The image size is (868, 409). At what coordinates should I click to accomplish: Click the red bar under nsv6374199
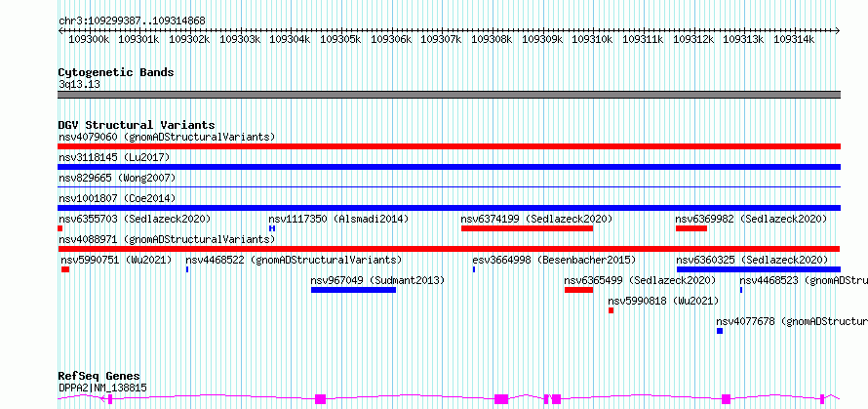click(x=527, y=228)
